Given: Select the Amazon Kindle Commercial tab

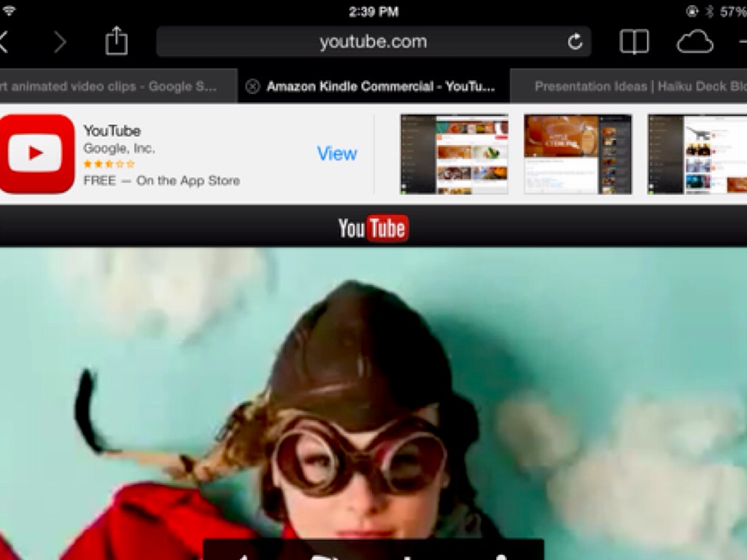Looking at the screenshot, I should (x=379, y=87).
